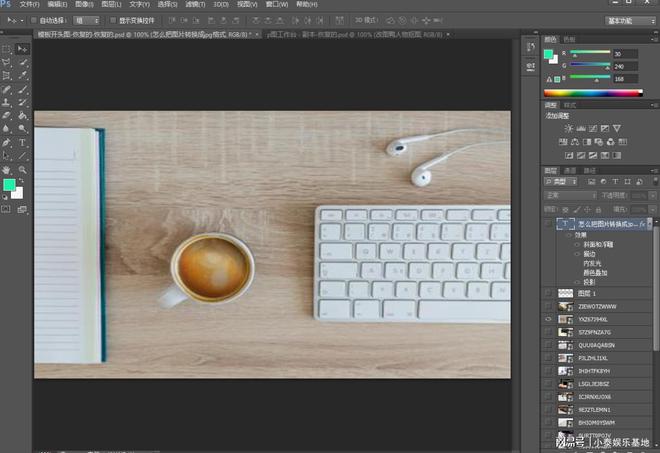
Task: Toggle the layer filter on/off switch
Action: point(656,181)
